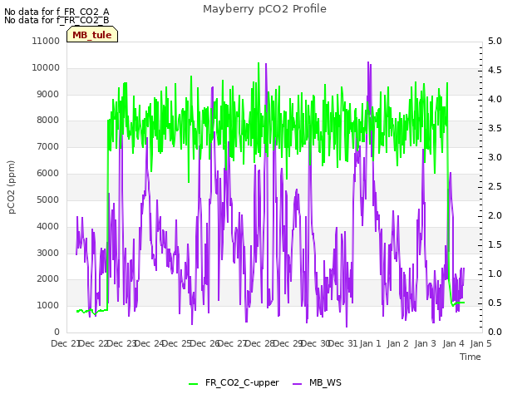Click the 4.0 right axis tick label

click(495, 99)
